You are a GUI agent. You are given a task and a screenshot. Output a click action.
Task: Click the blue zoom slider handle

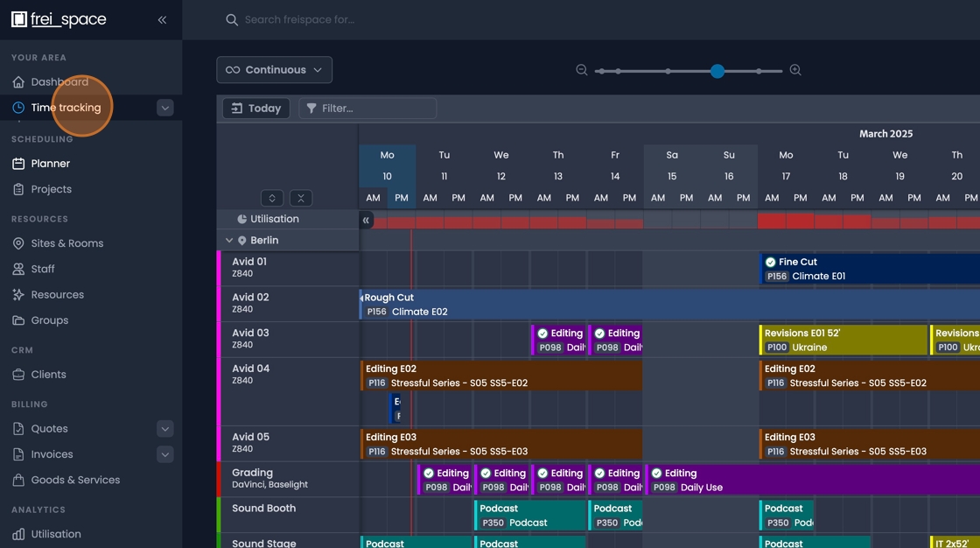(717, 69)
